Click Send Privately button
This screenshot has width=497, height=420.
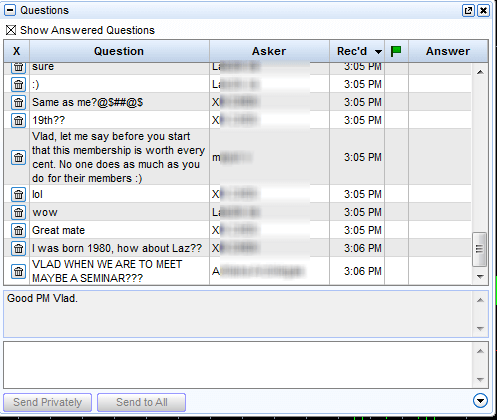tap(47, 402)
